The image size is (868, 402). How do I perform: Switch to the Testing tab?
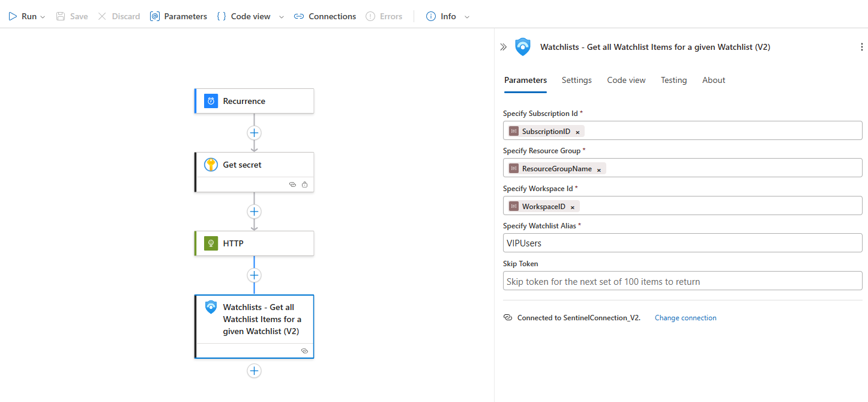pos(674,80)
